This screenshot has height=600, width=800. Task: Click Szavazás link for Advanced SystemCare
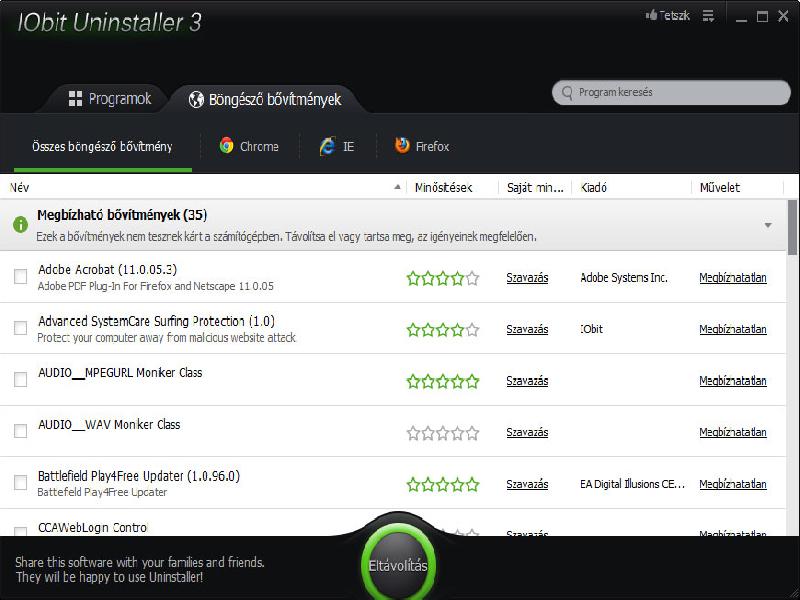click(527, 330)
